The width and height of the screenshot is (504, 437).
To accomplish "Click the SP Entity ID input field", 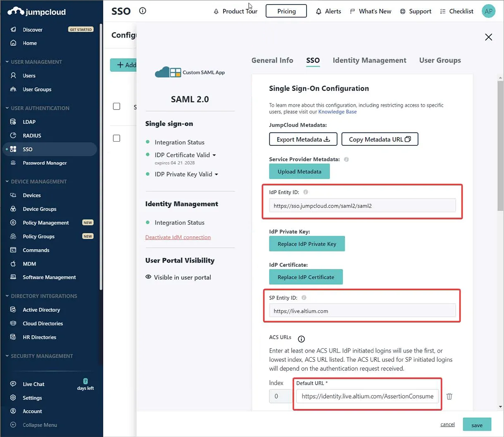I will (x=362, y=311).
